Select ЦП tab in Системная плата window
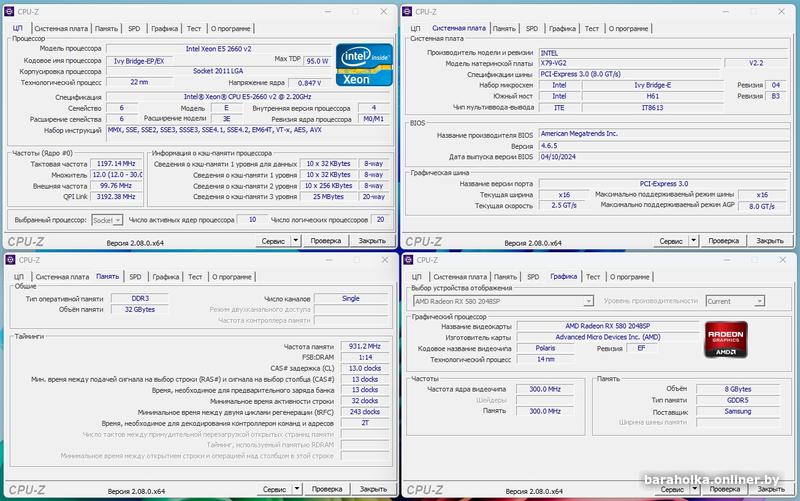 pos(415,29)
